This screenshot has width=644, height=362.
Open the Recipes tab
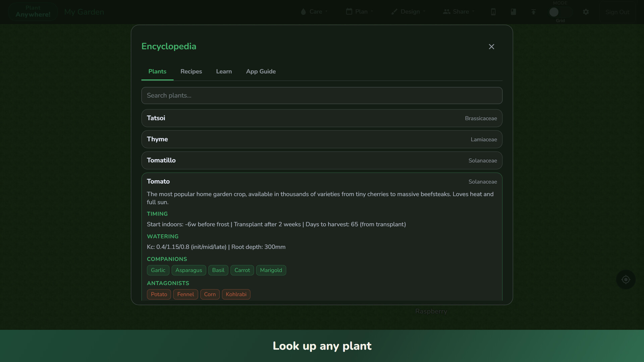(x=191, y=71)
